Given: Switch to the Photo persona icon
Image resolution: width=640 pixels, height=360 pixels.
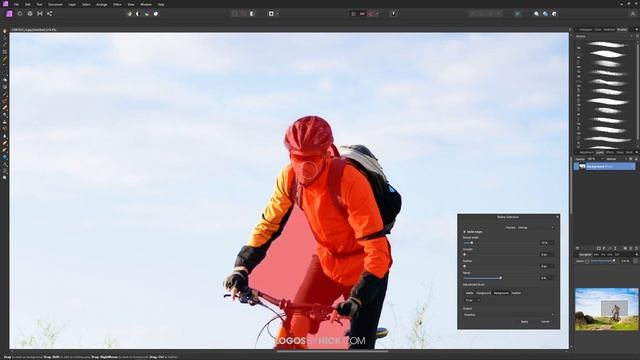Looking at the screenshot, I should tap(9, 13).
